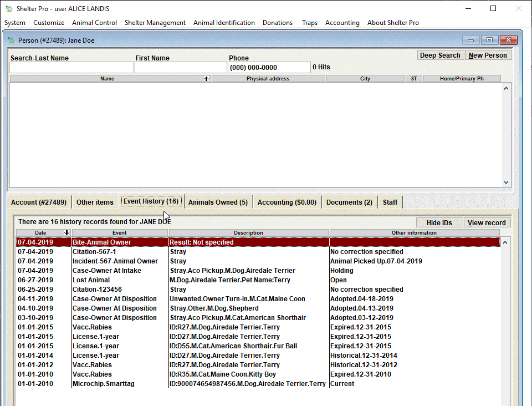
Task: Sort by the Event column header
Action: 120,233
